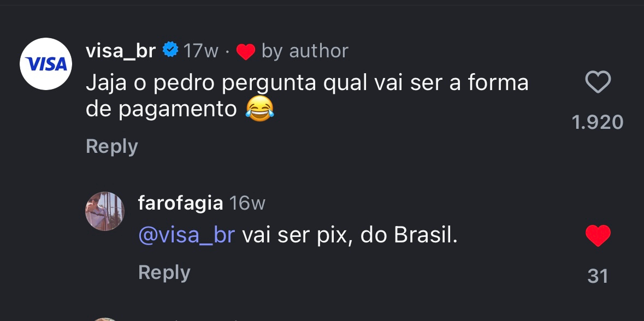The width and height of the screenshot is (644, 321).
Task: Follow the @visa_br mention link
Action: tap(186, 235)
